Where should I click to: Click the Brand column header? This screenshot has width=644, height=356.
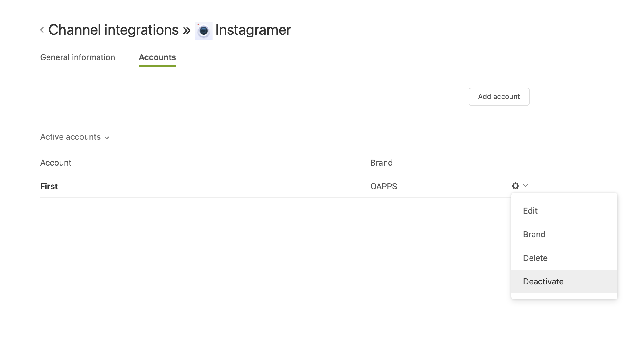[382, 163]
